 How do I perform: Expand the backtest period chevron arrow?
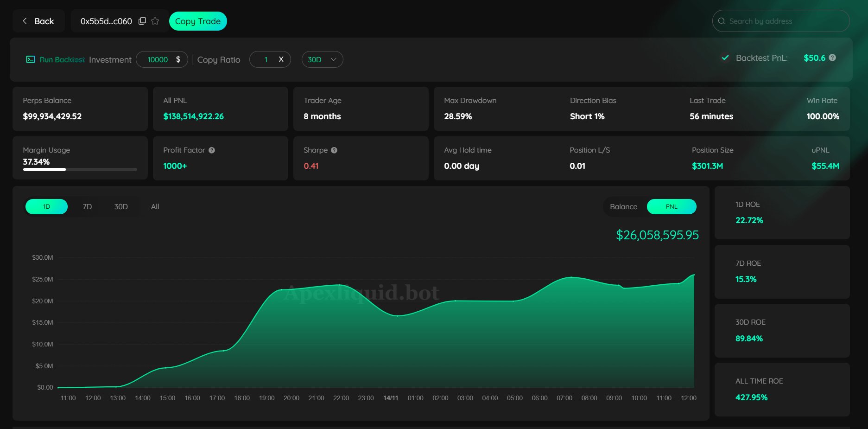click(333, 59)
